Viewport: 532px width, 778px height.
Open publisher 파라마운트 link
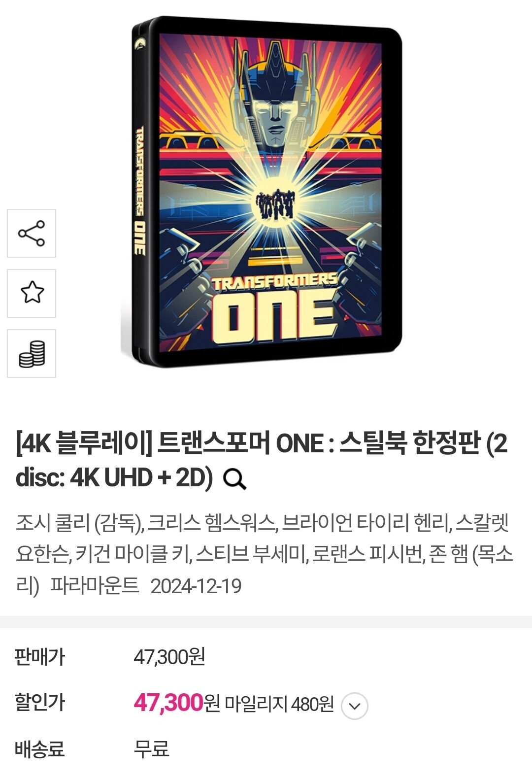95,586
